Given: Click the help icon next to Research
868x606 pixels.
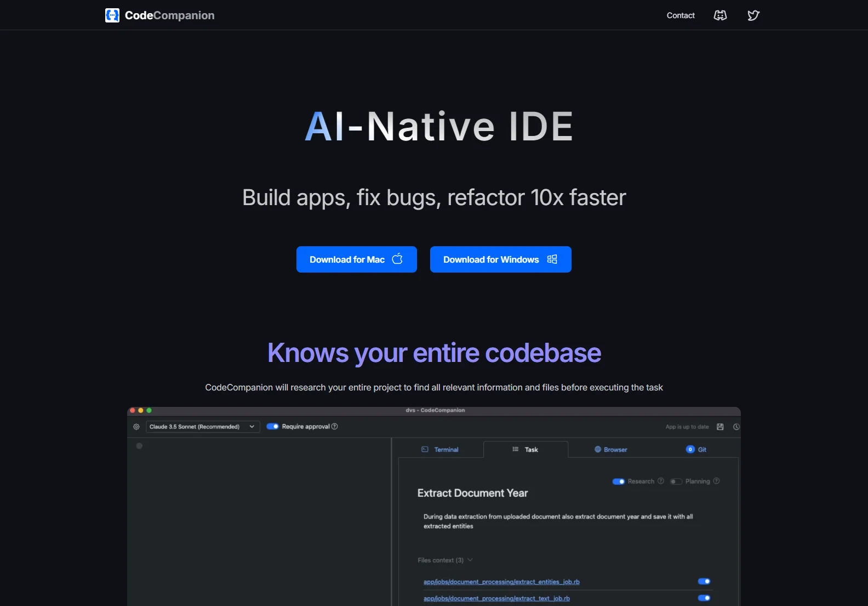Looking at the screenshot, I should click(661, 481).
